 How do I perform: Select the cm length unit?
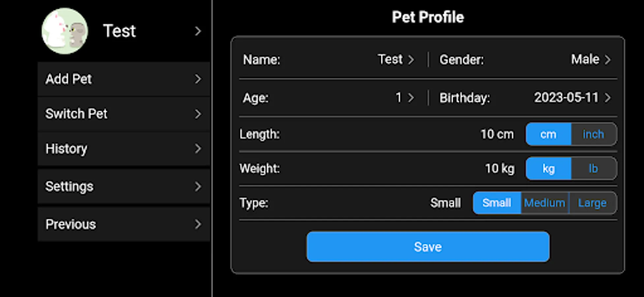(548, 134)
